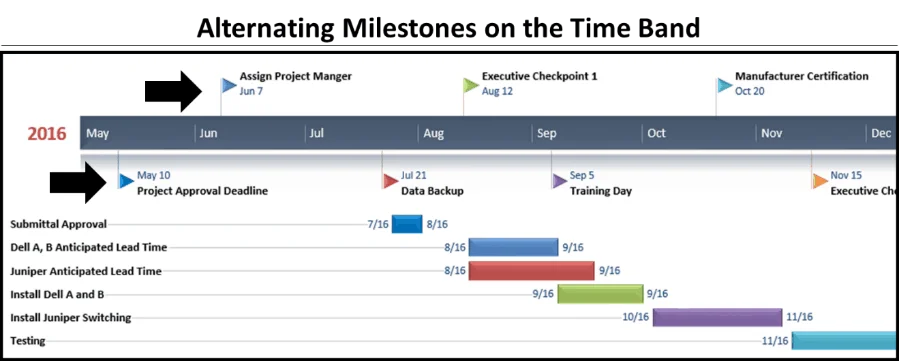This screenshot has height=361, width=899.
Task: Click the Executive Checkpoint 1 title text
Action: (540, 76)
